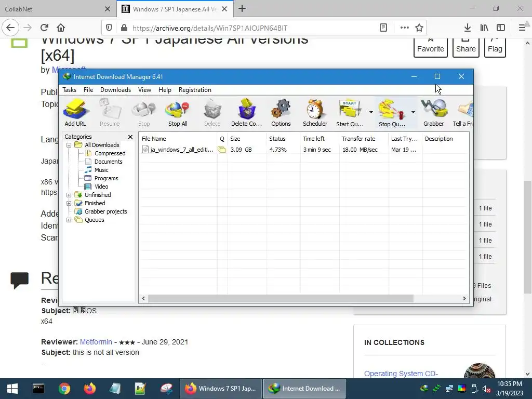Select Grabber projects category

point(105,212)
